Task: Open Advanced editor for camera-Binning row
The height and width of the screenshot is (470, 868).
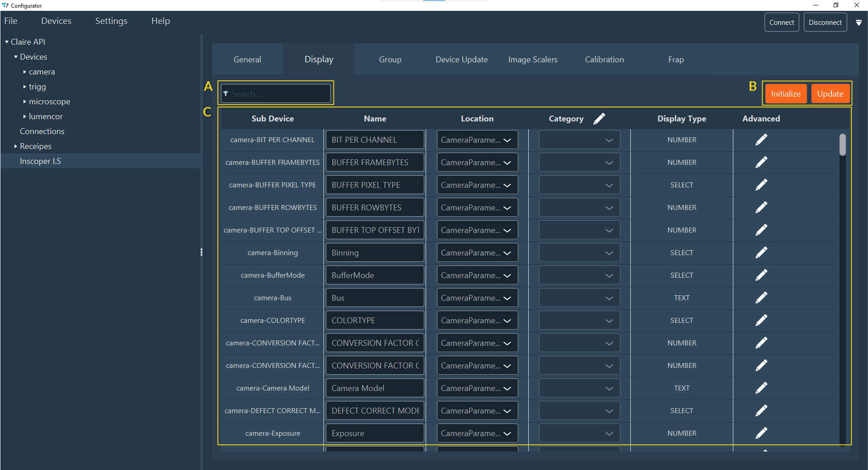Action: (761, 252)
